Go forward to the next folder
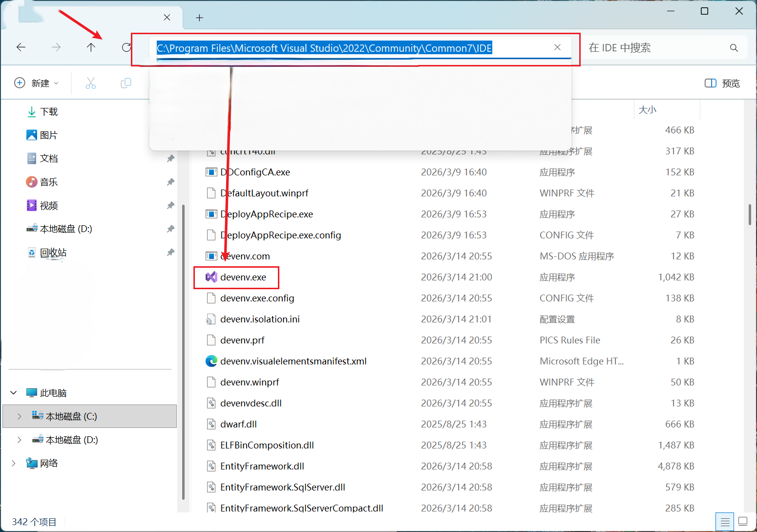Viewport: 757px width, 532px height. (56, 47)
